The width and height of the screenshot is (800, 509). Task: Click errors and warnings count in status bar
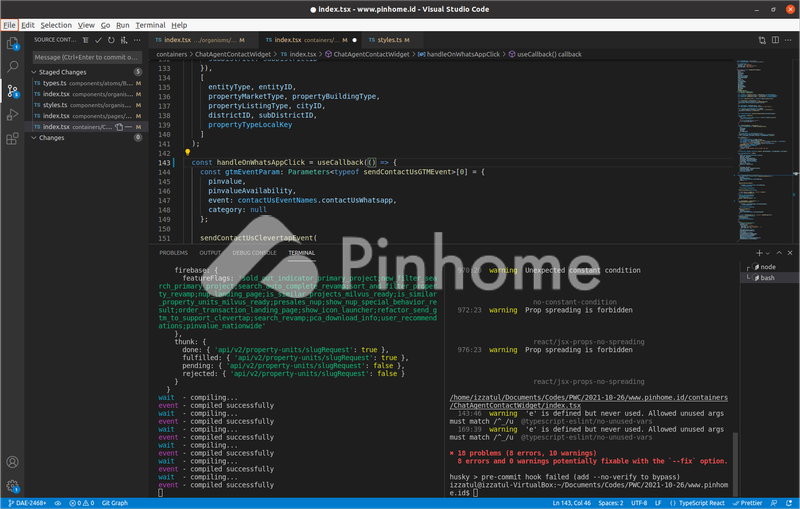[82, 503]
